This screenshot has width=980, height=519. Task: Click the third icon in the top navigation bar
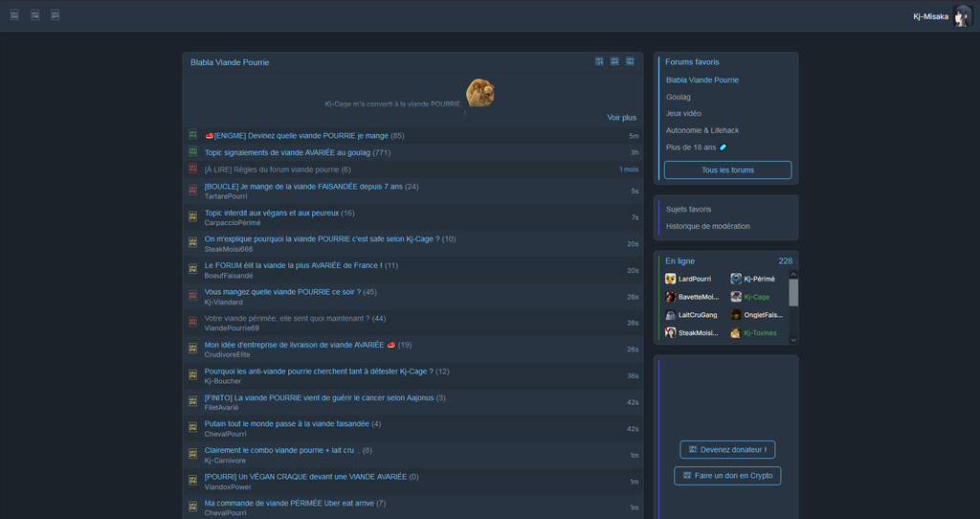click(x=55, y=15)
